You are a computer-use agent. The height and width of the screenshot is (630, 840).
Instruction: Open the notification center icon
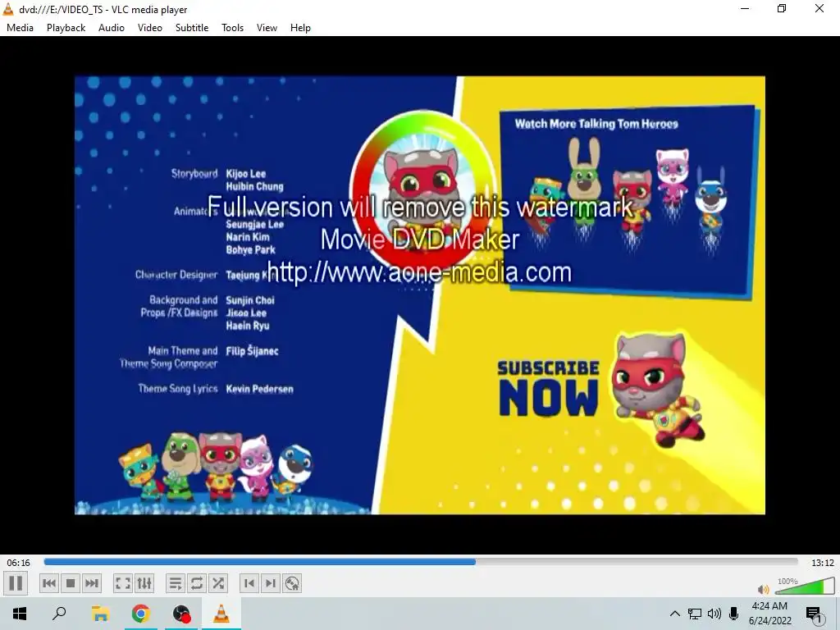coord(815,614)
